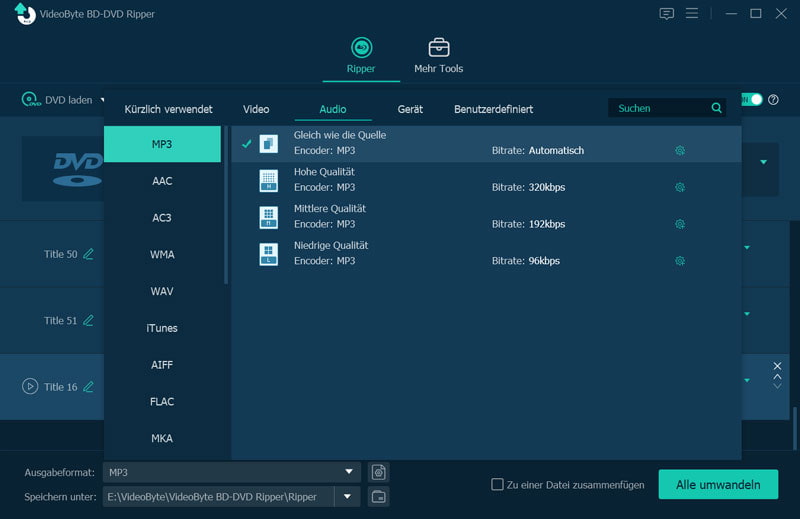Viewport: 800px width, 519px height.
Task: Open the Ausgabeformat MP3 dropdown
Action: tap(348, 472)
